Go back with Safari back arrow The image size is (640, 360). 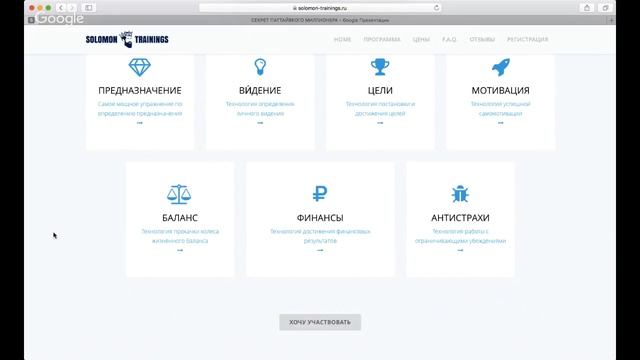tap(61, 8)
